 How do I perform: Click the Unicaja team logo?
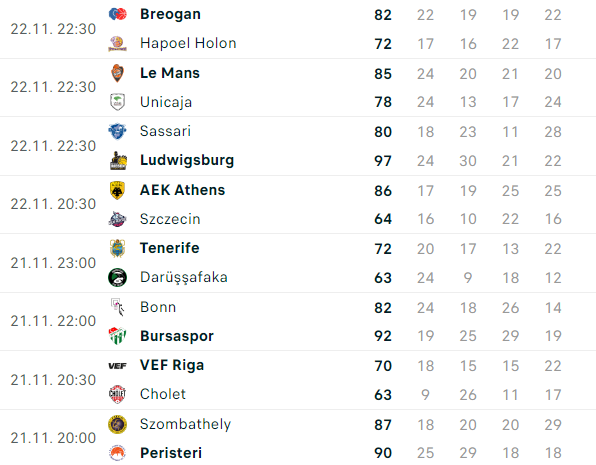[x=117, y=102]
